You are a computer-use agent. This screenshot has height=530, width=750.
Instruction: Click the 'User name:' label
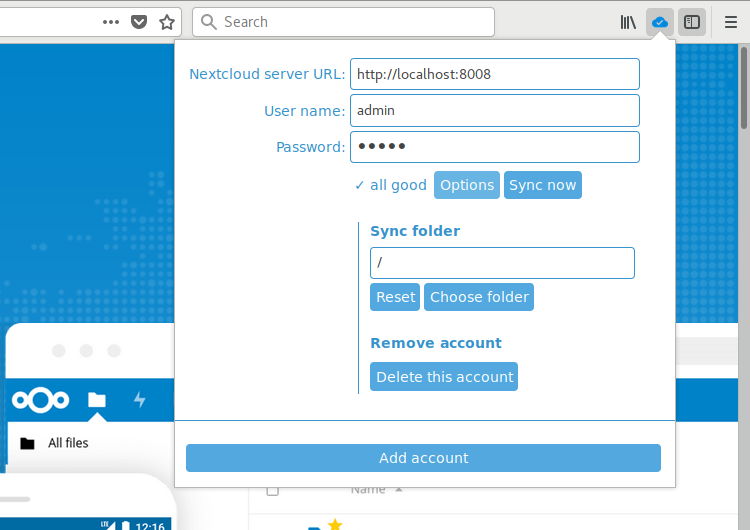pos(304,111)
